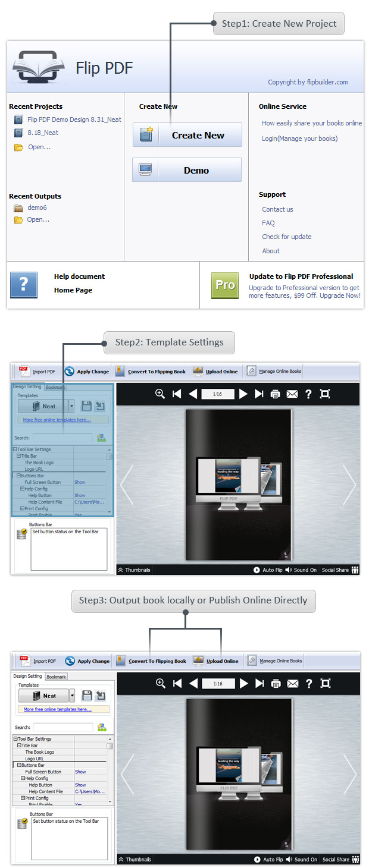The width and height of the screenshot is (369, 868).
Task: Click Convert To Flipping Book in Step 2 screenshot
Action: tap(151, 372)
